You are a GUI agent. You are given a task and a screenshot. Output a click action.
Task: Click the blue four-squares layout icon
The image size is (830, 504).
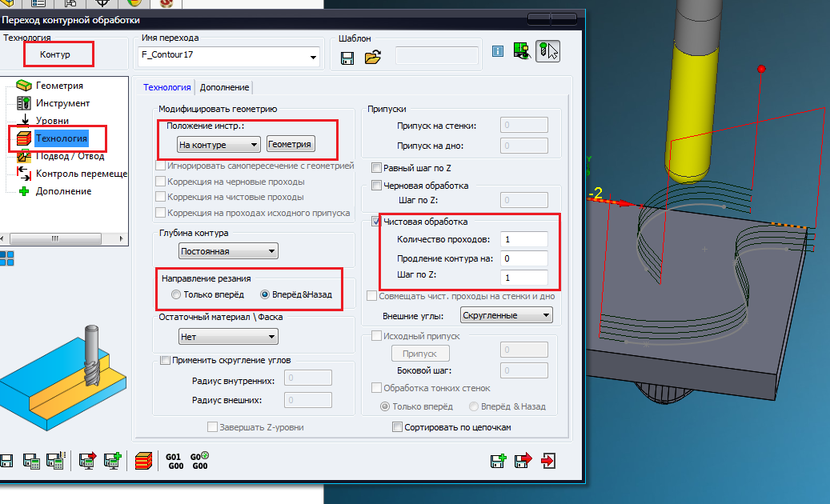(7, 258)
